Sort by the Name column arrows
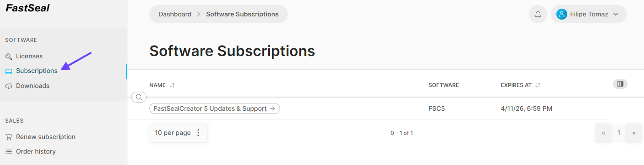Screen dimensions: 644x165 coord(172,85)
